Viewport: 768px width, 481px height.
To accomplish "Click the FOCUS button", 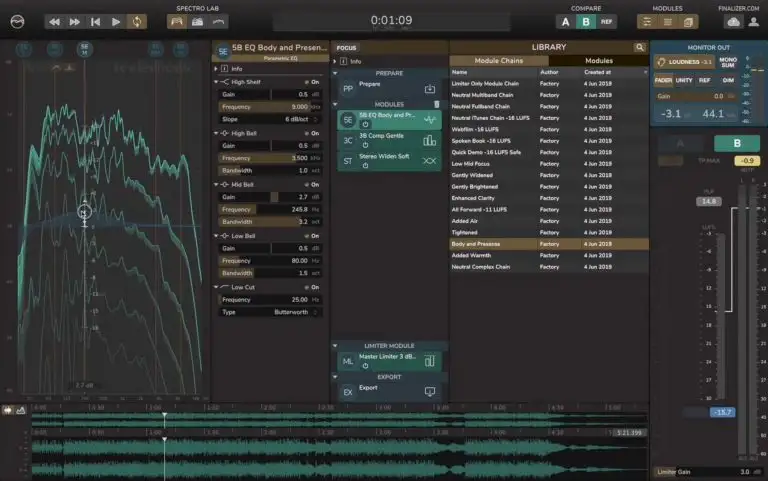I will 346,48.
